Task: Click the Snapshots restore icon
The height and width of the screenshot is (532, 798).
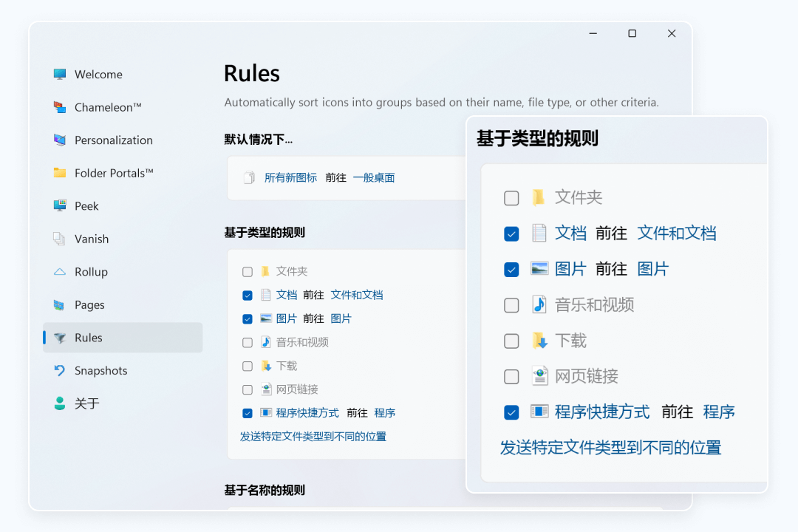Action: click(x=60, y=370)
